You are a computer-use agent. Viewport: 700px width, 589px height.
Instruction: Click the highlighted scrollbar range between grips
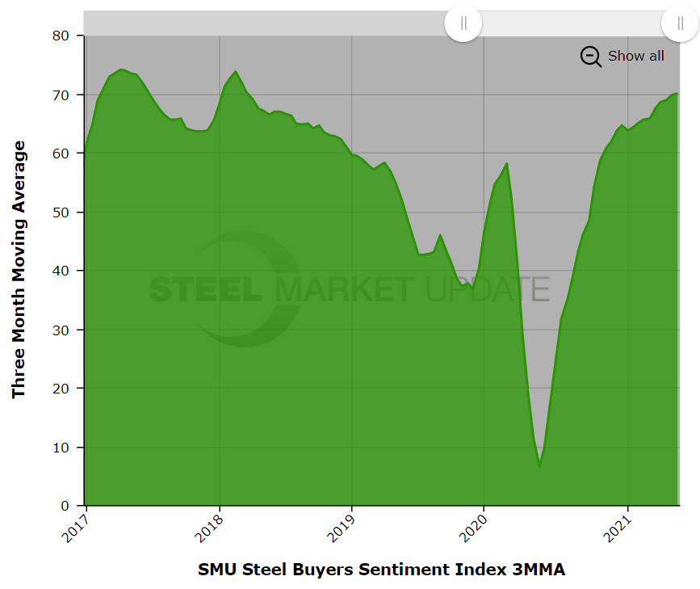(x=572, y=23)
